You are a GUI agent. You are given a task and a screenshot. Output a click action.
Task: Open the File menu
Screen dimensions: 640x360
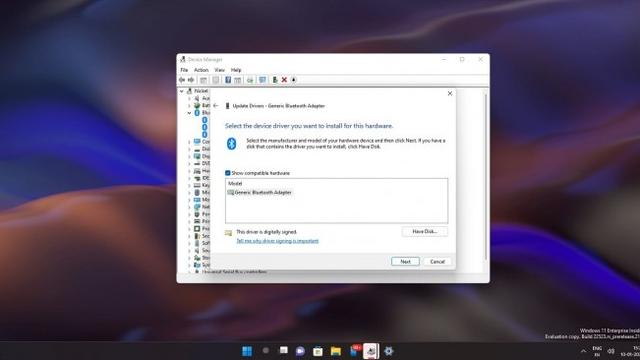pyautogui.click(x=184, y=70)
